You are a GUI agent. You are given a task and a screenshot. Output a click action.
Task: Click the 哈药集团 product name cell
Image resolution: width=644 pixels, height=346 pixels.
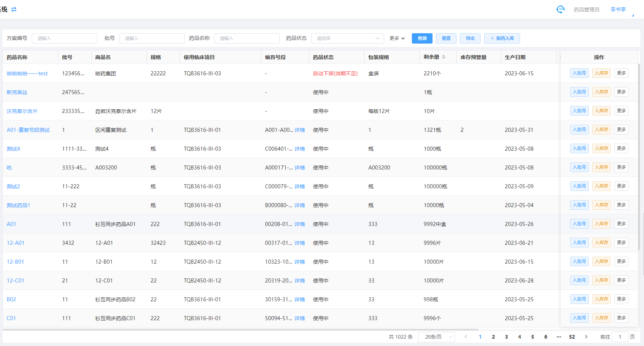(x=106, y=73)
